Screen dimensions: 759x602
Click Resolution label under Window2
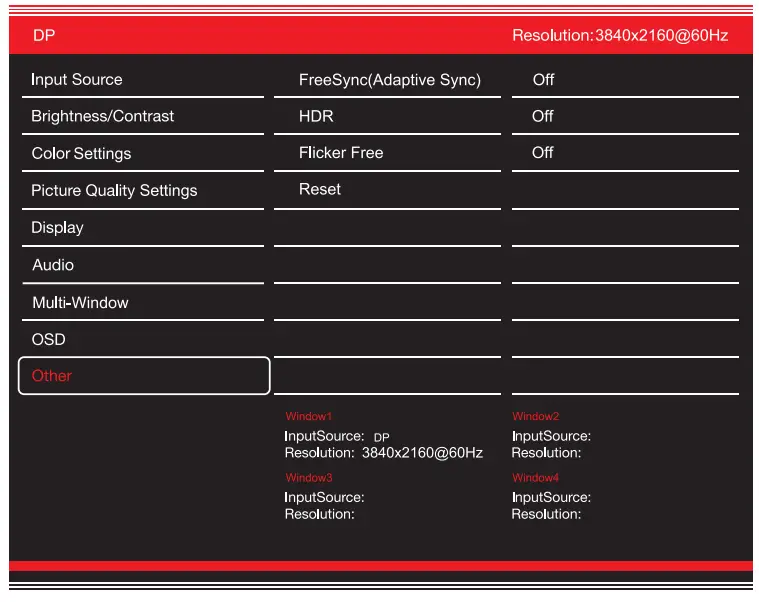click(x=546, y=453)
